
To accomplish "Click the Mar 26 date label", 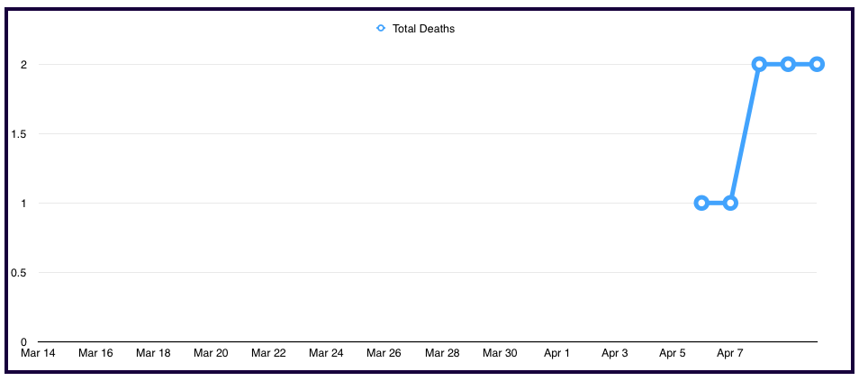I will click(384, 354).
